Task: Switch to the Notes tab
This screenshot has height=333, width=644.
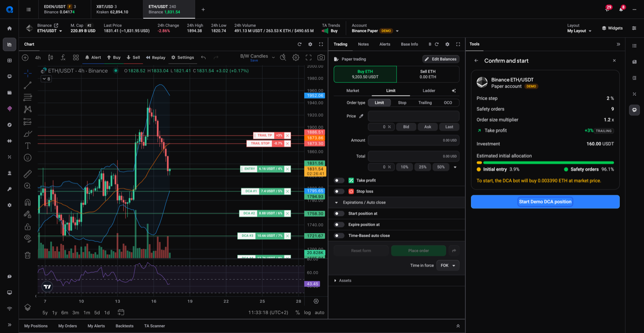Action: pyautogui.click(x=363, y=44)
